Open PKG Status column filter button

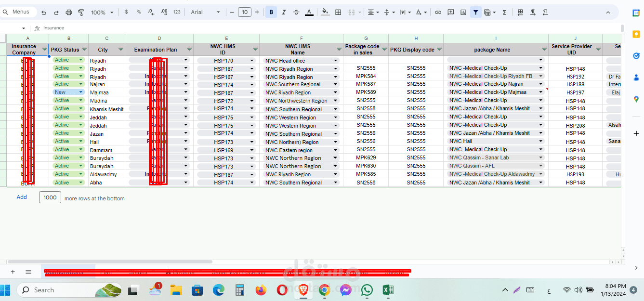pyautogui.click(x=84, y=49)
